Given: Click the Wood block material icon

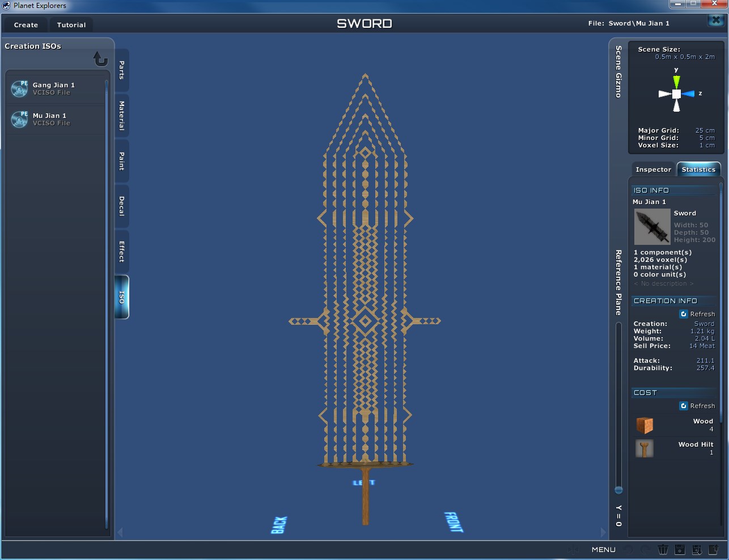Looking at the screenshot, I should 645,425.
